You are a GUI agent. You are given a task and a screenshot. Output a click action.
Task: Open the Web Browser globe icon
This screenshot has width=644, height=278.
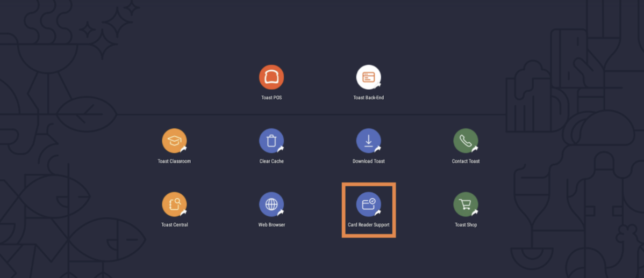point(271,204)
